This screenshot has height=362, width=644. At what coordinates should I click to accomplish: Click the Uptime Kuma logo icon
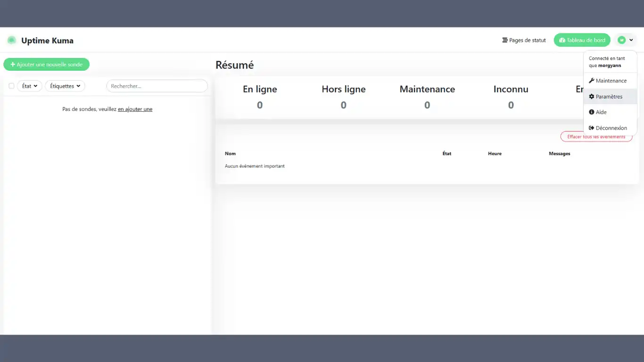tap(12, 41)
